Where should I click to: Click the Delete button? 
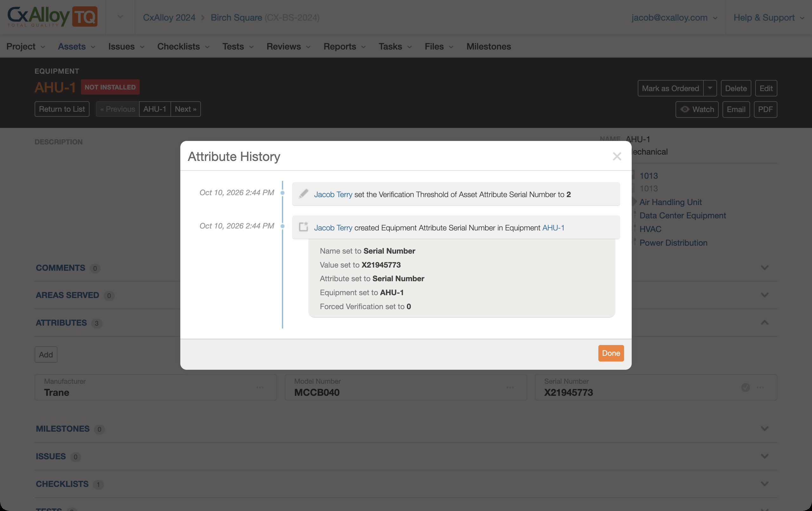pos(735,88)
